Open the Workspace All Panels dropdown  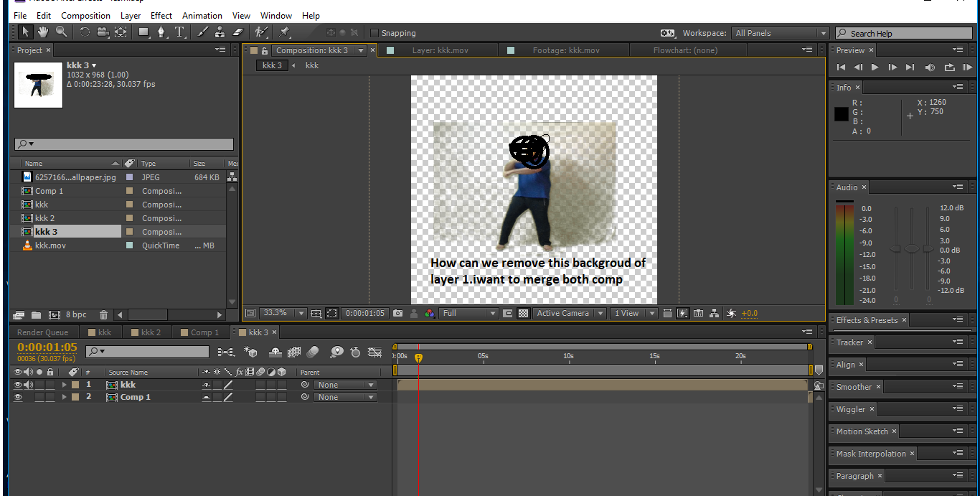(x=780, y=33)
